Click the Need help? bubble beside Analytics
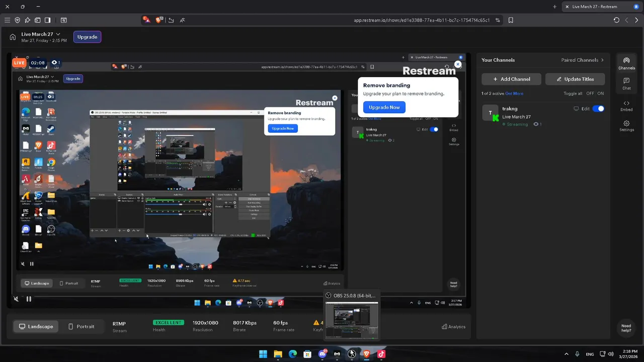 point(626,328)
